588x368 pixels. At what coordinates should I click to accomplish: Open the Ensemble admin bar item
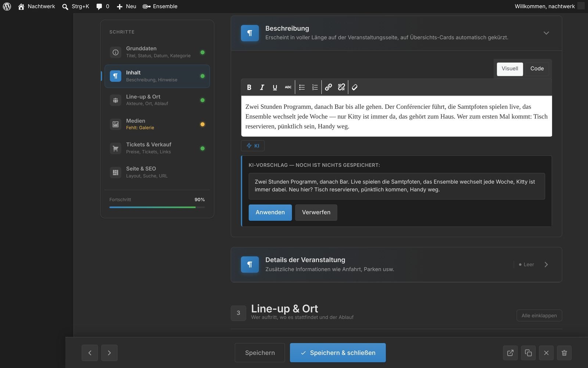pyautogui.click(x=160, y=6)
